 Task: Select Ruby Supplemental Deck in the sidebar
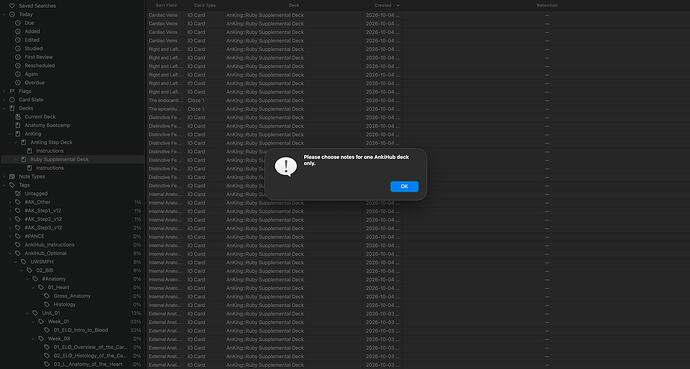(x=59, y=160)
